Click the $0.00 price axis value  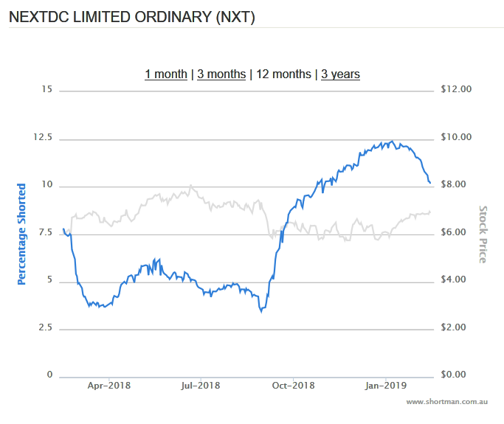453,375
